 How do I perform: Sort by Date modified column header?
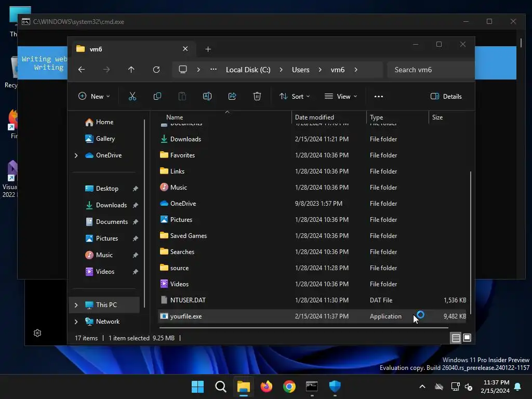[329, 117]
